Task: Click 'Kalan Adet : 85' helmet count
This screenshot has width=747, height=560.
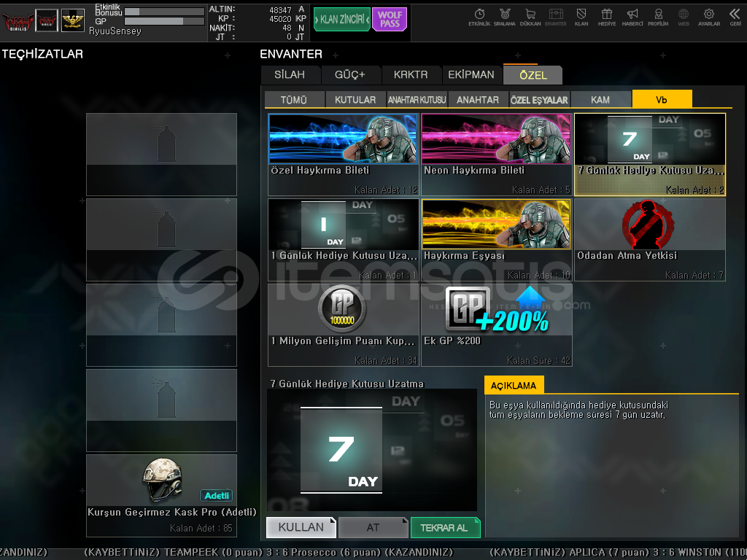Action: point(201,528)
